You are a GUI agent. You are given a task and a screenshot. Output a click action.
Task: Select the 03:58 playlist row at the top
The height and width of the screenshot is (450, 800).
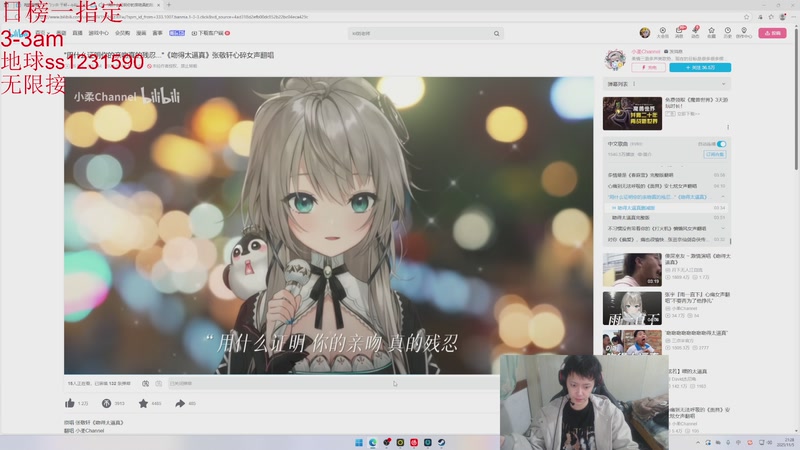[x=666, y=175]
